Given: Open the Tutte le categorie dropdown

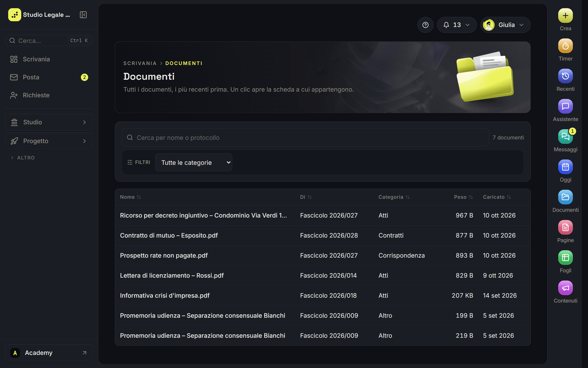Looking at the screenshot, I should tap(194, 163).
